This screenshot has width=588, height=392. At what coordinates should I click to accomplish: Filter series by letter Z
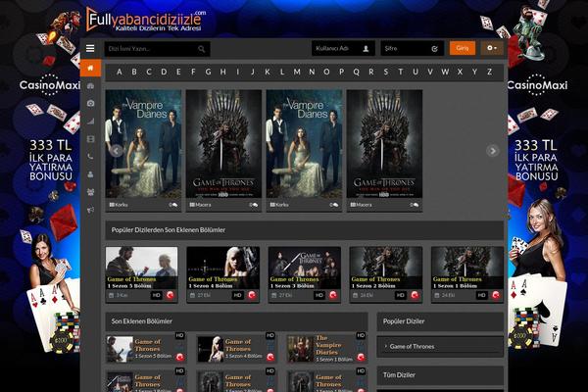click(489, 72)
